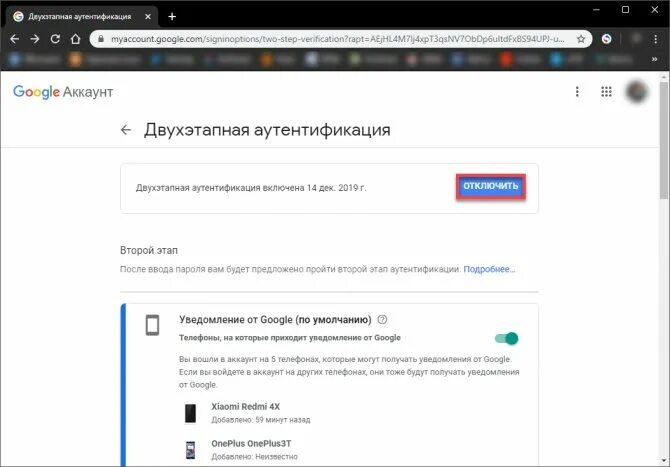
Task: Select the Двухэтапная аутентификация browser tab
Action: [82, 16]
